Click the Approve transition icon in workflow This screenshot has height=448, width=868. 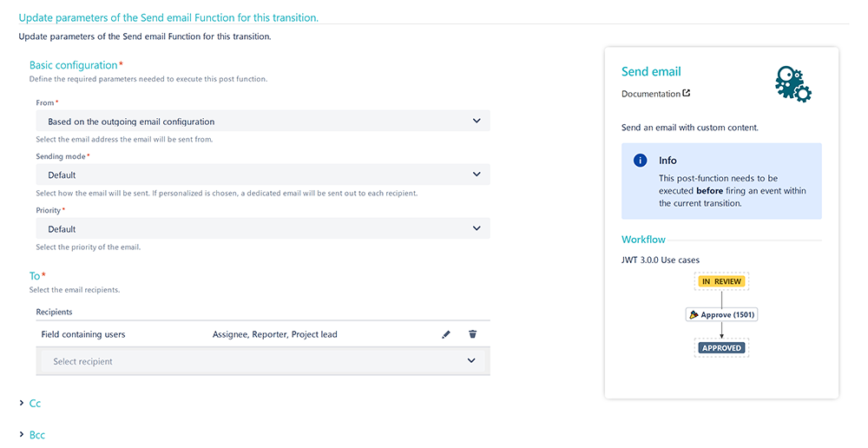(x=694, y=314)
